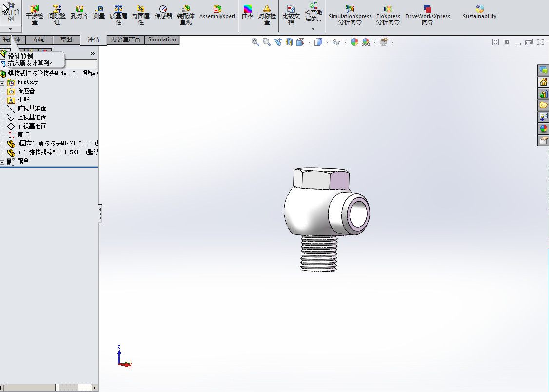Open File Explorer task pane
This screenshot has width=549, height=392.
[x=543, y=105]
